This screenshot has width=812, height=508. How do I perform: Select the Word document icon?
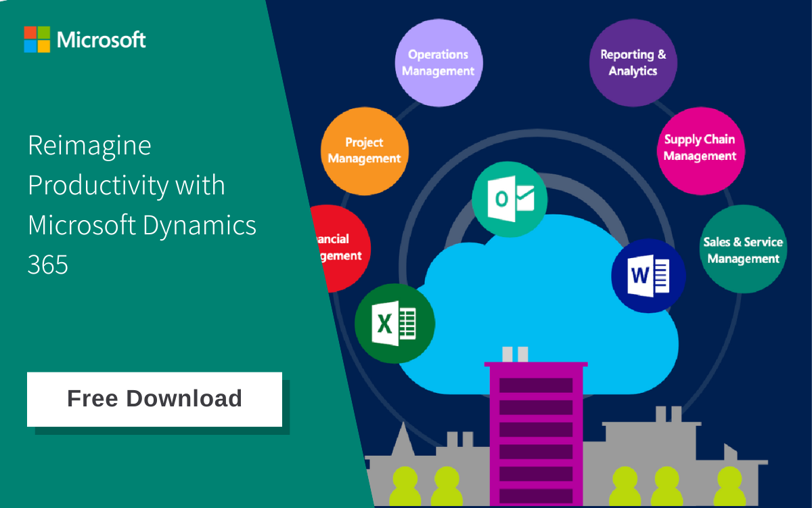(x=648, y=276)
